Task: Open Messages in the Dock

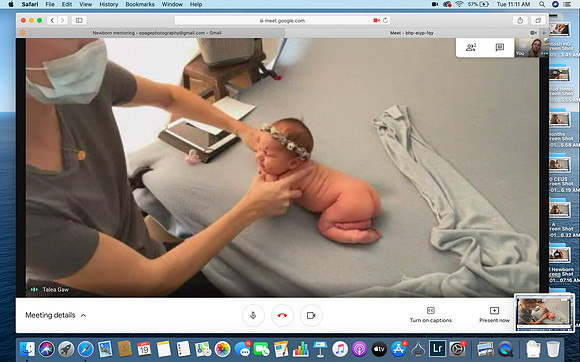Action: (242, 349)
